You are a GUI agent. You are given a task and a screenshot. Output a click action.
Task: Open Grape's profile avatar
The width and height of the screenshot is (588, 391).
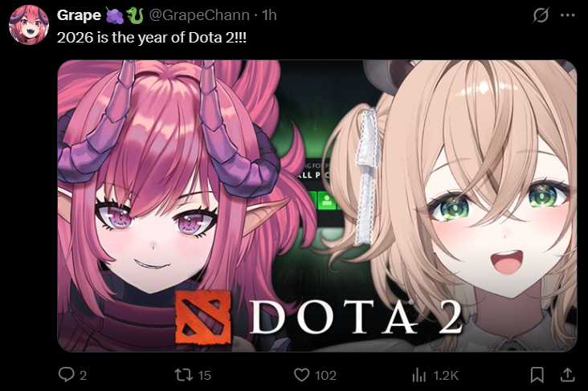pos(29,25)
